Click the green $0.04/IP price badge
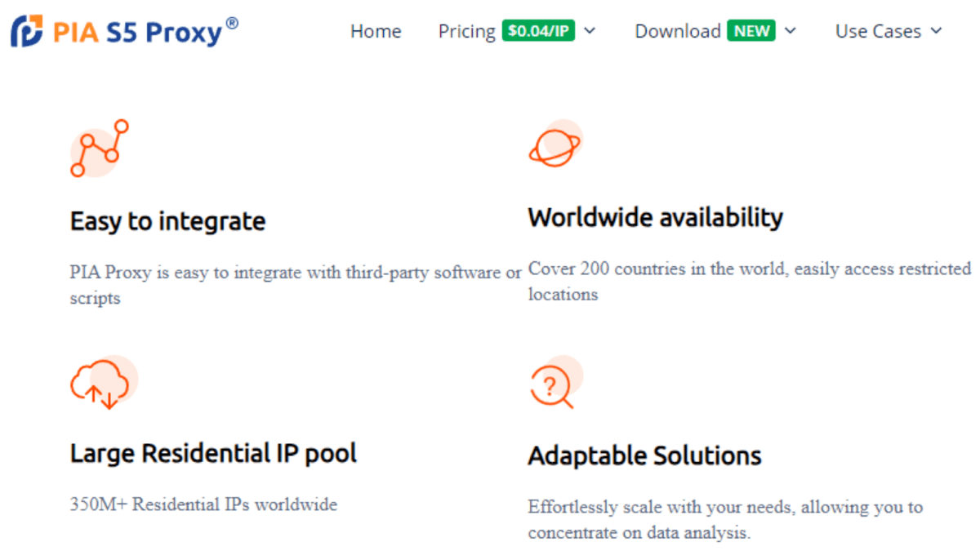The height and width of the screenshot is (551, 980). point(538,30)
